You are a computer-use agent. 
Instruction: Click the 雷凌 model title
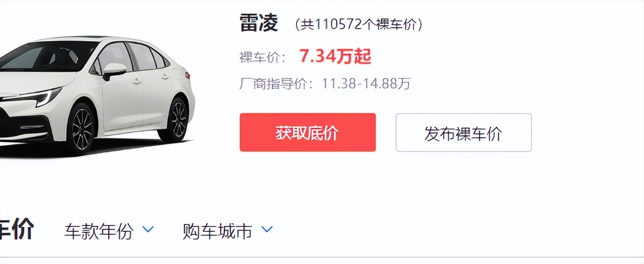(x=259, y=23)
